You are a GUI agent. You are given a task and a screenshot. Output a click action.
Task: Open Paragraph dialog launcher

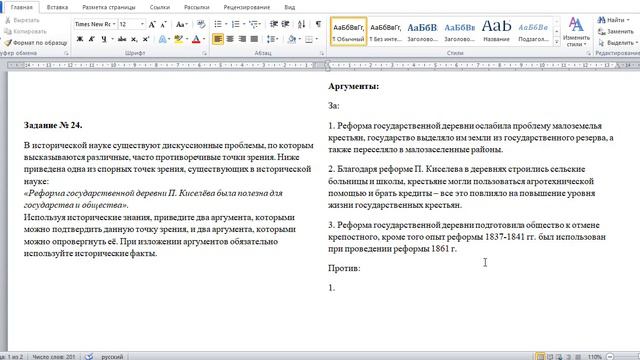coord(322,53)
